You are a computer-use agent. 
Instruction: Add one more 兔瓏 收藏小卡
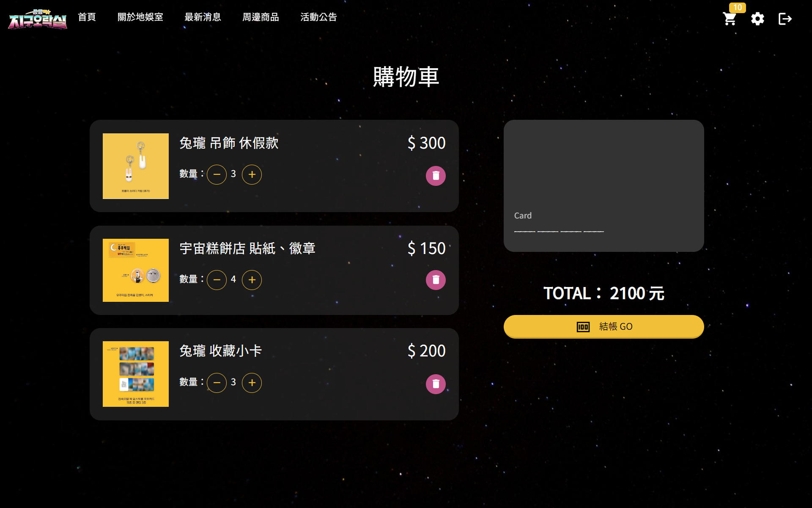tap(252, 383)
